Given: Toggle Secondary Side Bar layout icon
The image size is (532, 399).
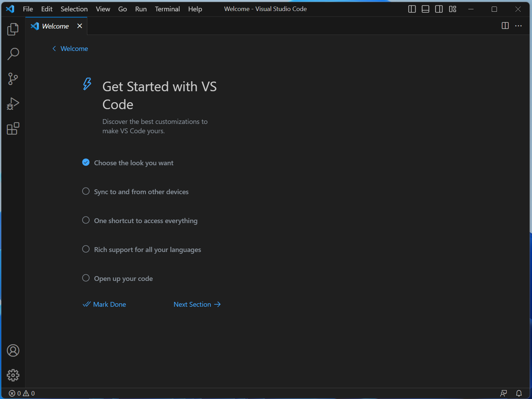Looking at the screenshot, I should tap(439, 9).
